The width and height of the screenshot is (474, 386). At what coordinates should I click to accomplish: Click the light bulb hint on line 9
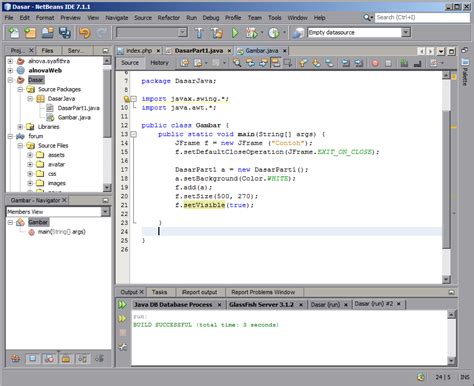(x=127, y=99)
